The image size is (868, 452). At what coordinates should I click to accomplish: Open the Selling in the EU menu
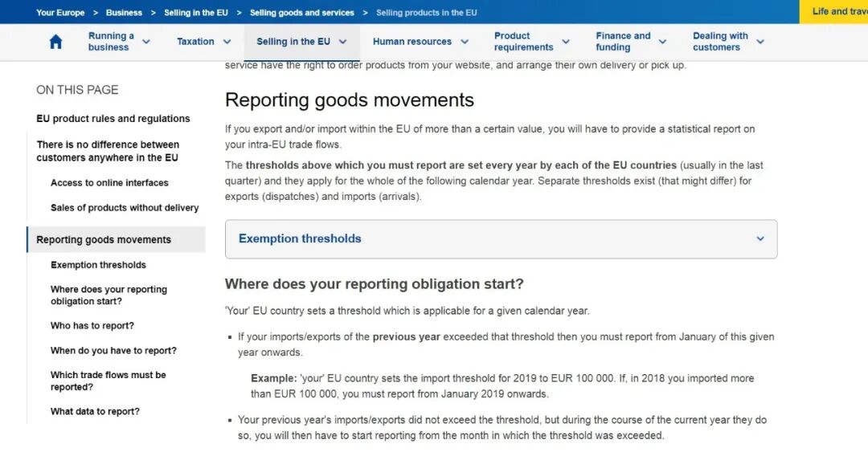click(x=293, y=42)
